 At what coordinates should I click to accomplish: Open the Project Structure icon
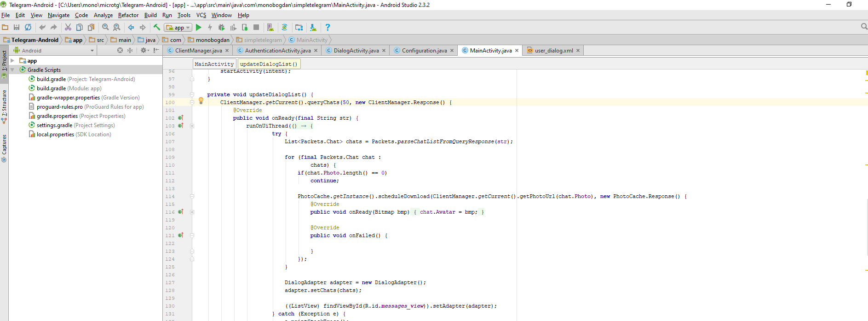(299, 28)
